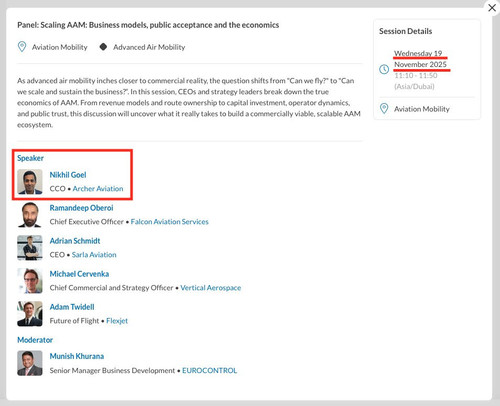
Task: Open Ramandeep Oberoi's profile photo
Action: 30,215
